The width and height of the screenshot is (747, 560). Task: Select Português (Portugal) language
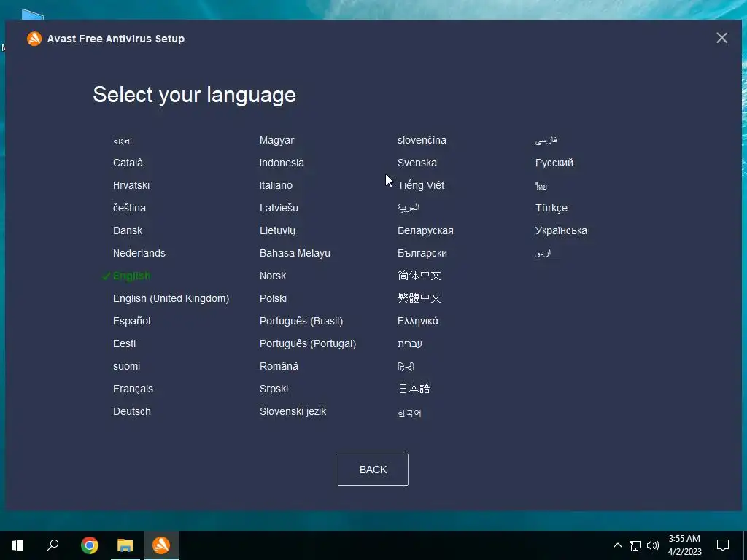click(308, 344)
